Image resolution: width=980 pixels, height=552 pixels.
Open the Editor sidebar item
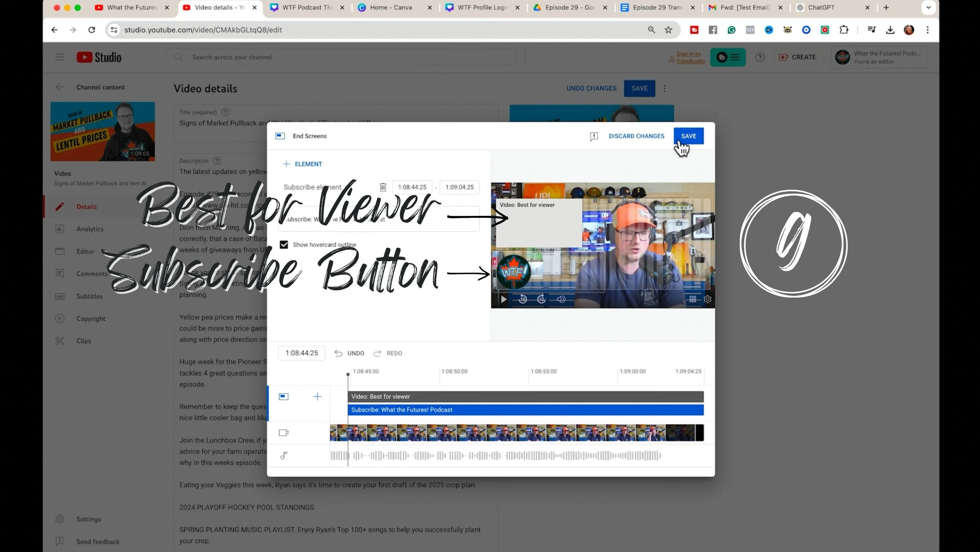(x=85, y=251)
